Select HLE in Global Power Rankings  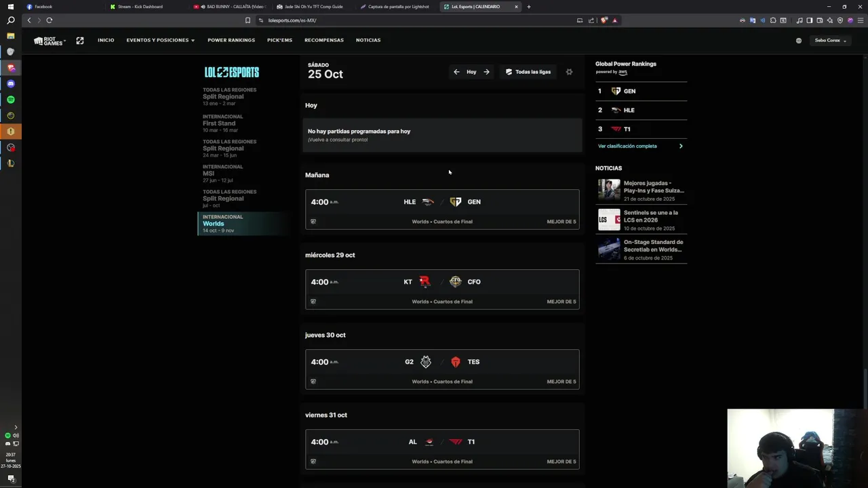642,110
